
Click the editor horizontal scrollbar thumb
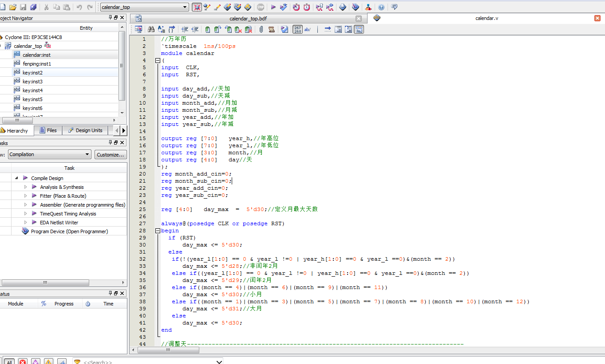(168, 350)
